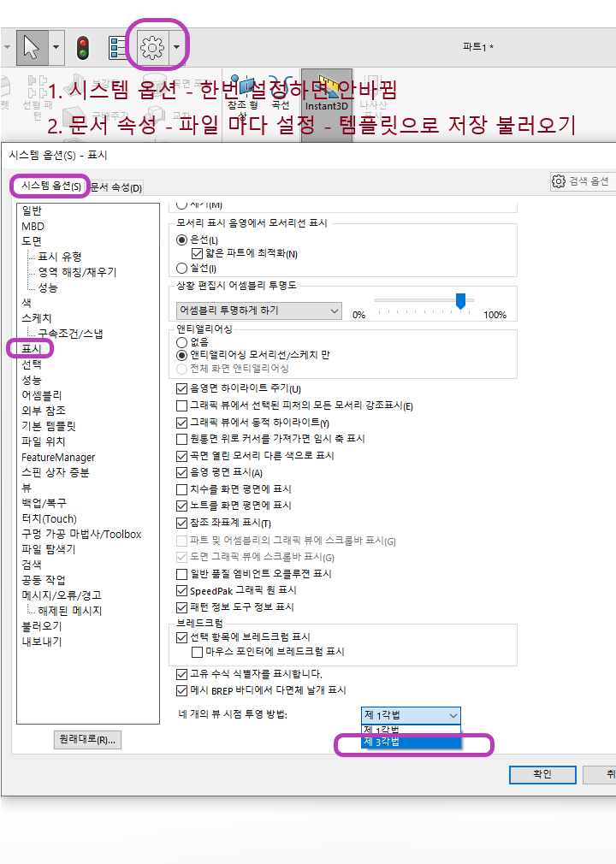This screenshot has height=864, width=616.
Task: Select 표시 in the options tree
Action: [x=32, y=349]
